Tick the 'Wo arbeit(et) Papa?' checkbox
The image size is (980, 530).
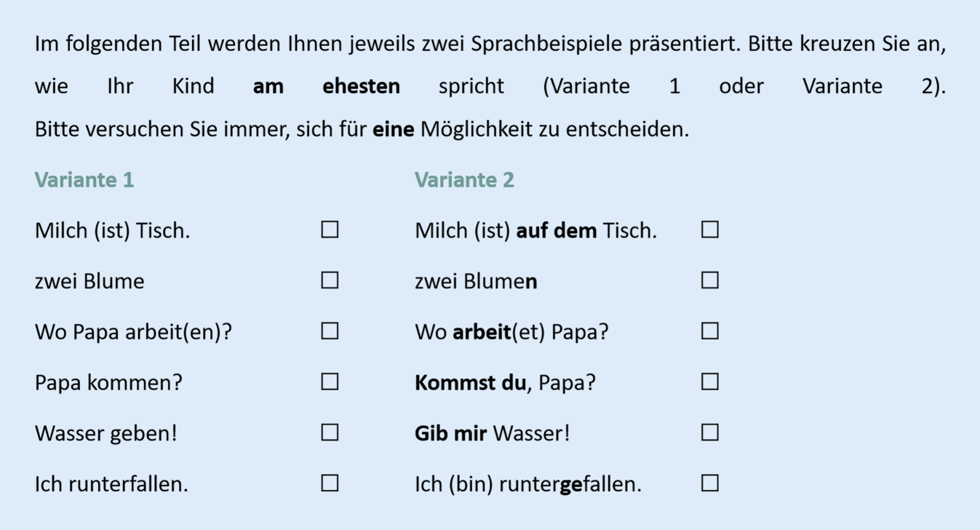[710, 331]
